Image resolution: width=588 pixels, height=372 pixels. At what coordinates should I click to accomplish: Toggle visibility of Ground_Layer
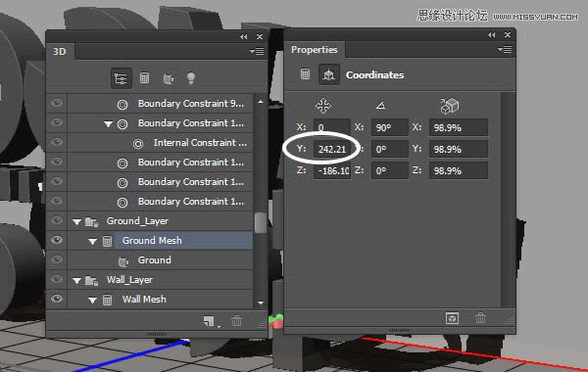click(57, 220)
